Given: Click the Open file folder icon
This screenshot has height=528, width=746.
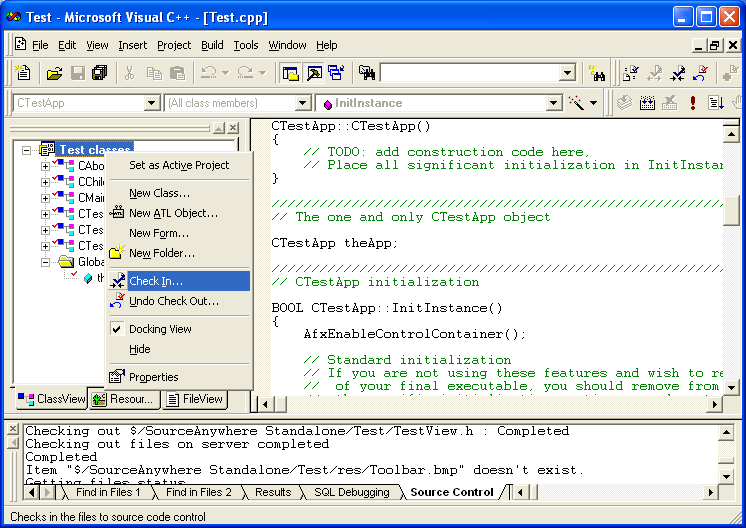Looking at the screenshot, I should [x=54, y=73].
